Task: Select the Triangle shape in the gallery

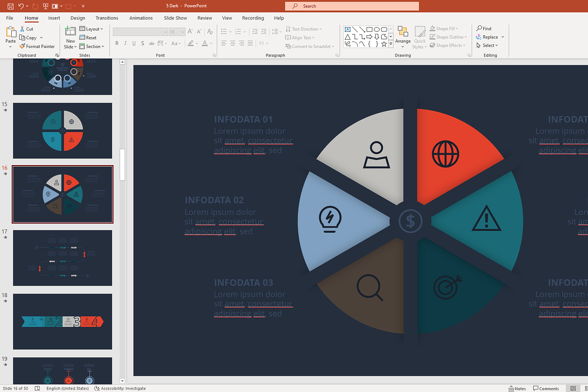Action: [347, 37]
